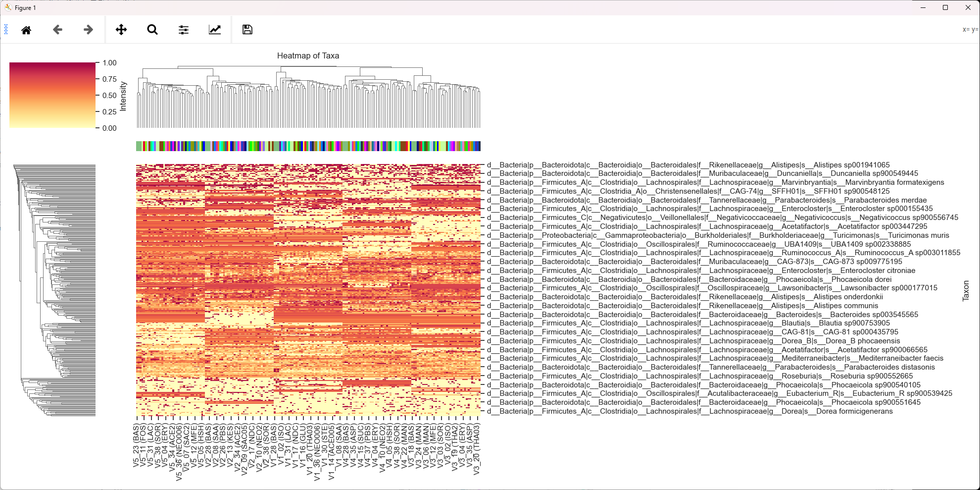980x490 pixels.
Task: Select the Alistipes sp001941065 taxon label
Action: [x=688, y=165]
